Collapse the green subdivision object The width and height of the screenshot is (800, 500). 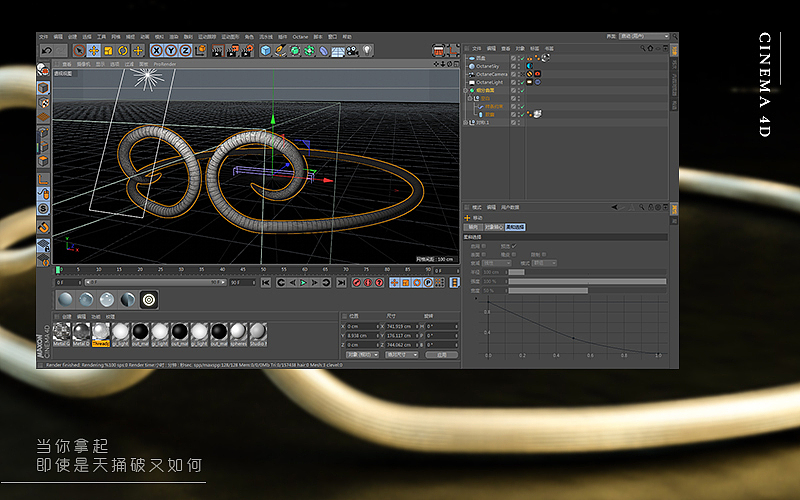(465, 90)
